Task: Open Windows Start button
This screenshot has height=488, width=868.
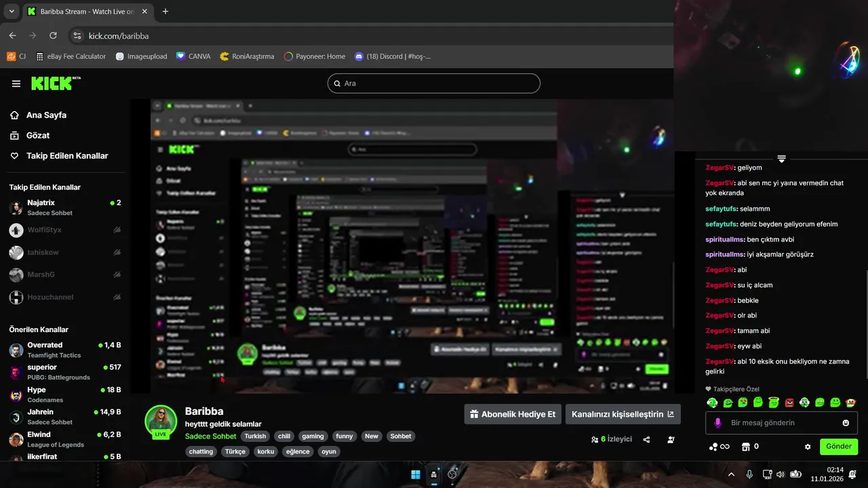Action: [415, 474]
